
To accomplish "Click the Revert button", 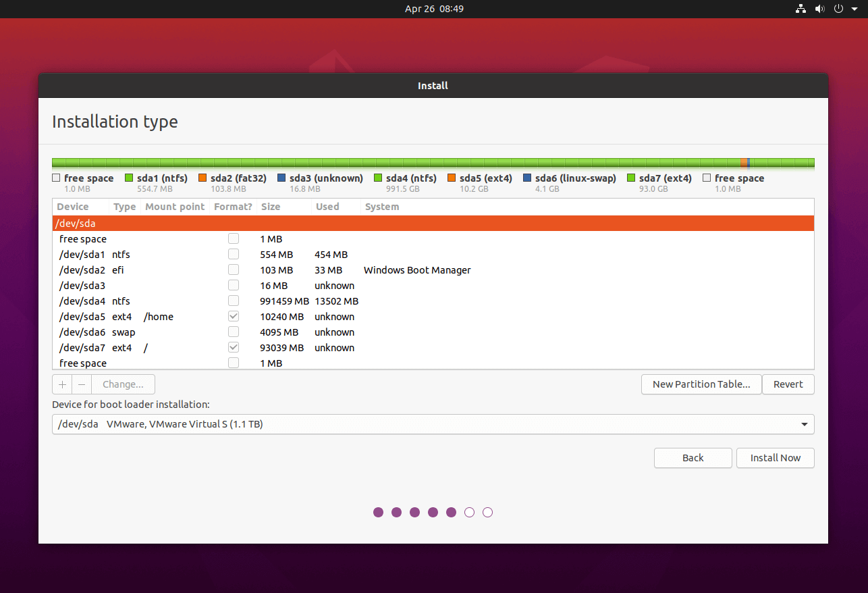I will pyautogui.click(x=788, y=384).
